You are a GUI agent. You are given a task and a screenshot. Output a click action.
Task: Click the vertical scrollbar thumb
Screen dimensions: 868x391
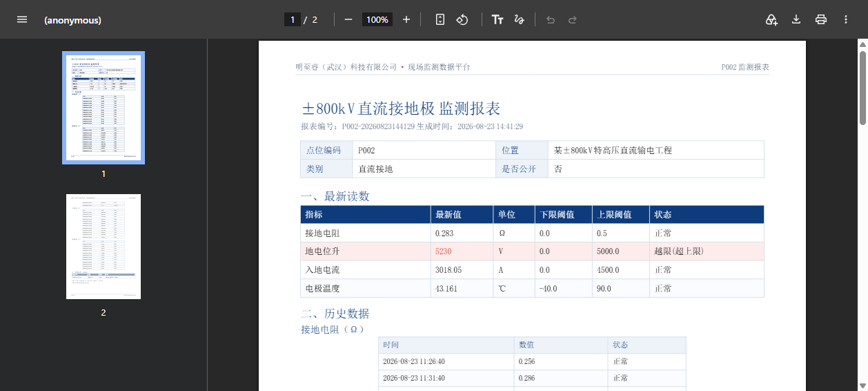[862, 87]
